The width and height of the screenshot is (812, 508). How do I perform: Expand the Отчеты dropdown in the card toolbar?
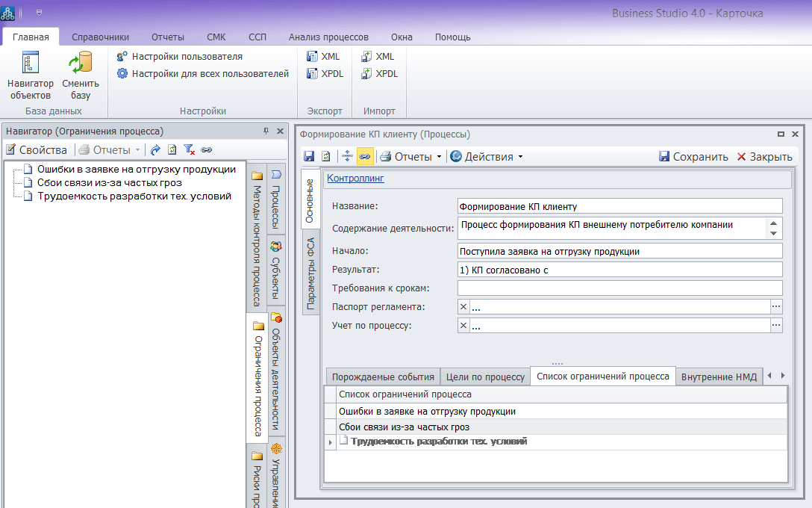[x=411, y=157]
